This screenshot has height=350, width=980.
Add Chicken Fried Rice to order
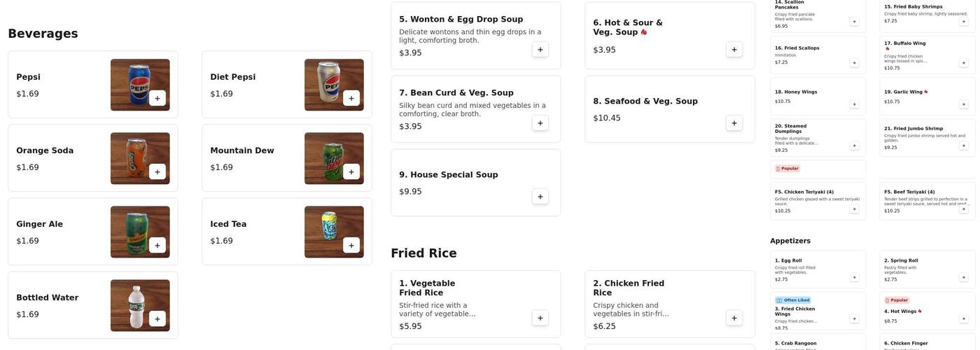point(734,318)
